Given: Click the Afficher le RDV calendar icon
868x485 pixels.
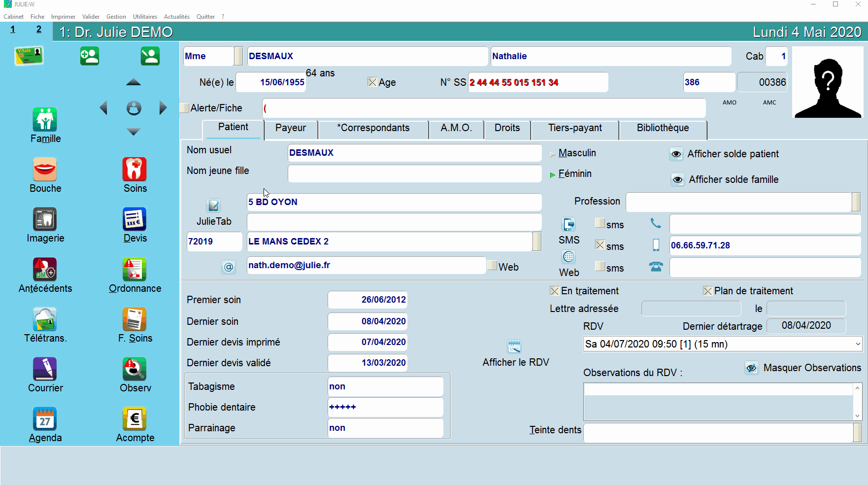Looking at the screenshot, I should 514,346.
